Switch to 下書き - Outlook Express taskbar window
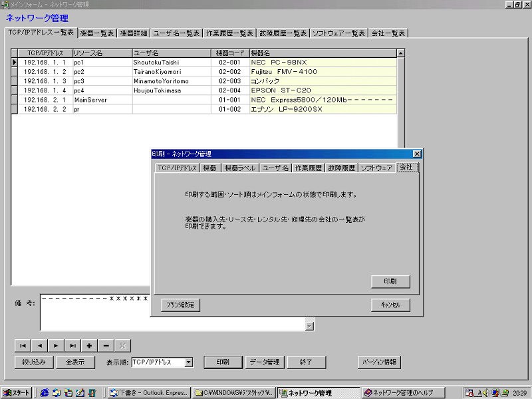Screen dimensions: 532x399 pos(149,393)
